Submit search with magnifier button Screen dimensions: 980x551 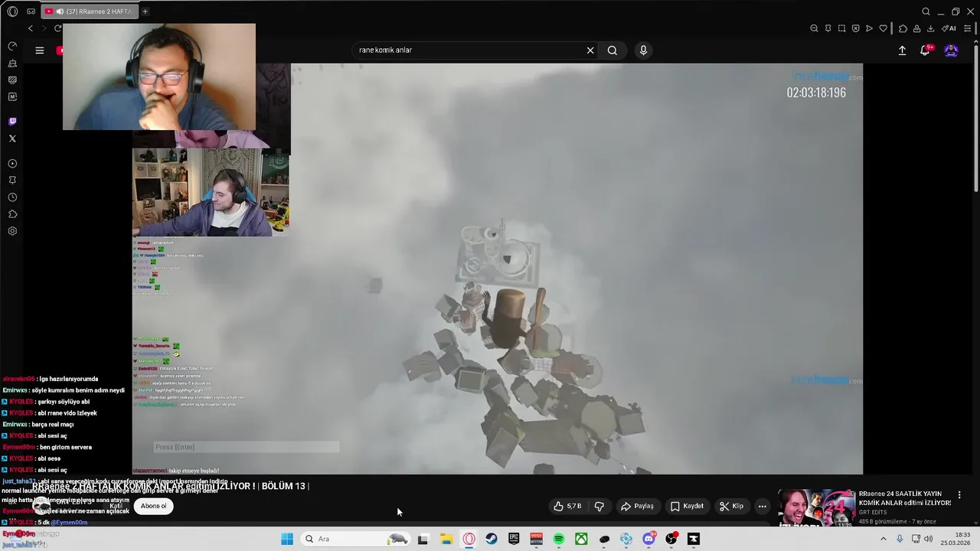click(612, 50)
